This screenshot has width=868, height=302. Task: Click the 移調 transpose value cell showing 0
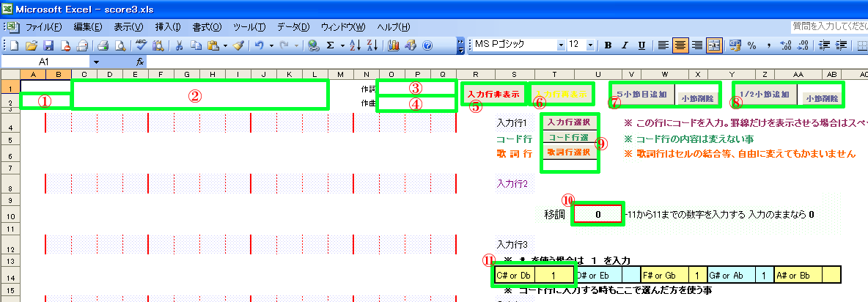pos(598,215)
